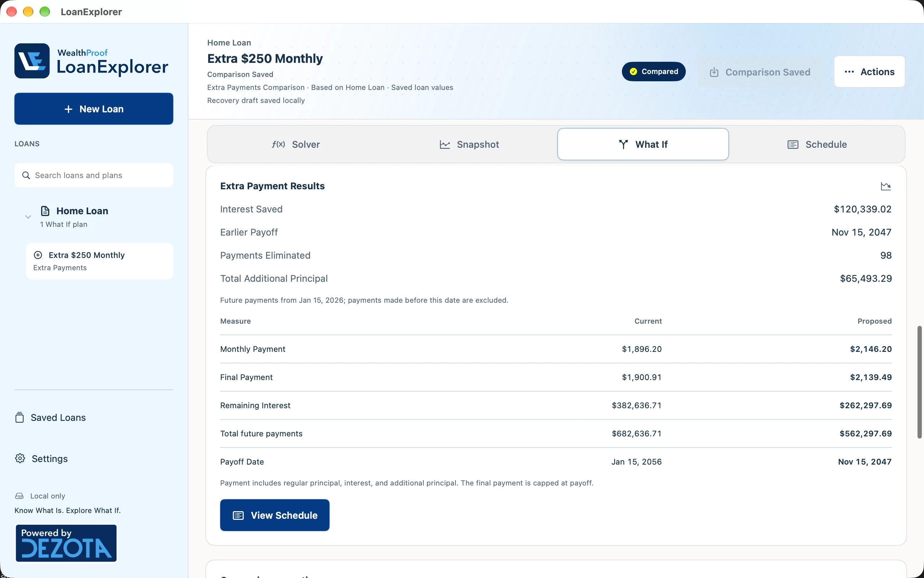Click the Total Additional Principal value $65,493.29

click(866, 278)
